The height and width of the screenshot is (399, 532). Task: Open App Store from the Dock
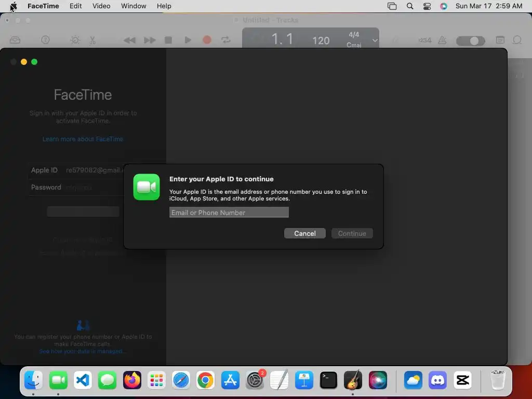point(230,380)
